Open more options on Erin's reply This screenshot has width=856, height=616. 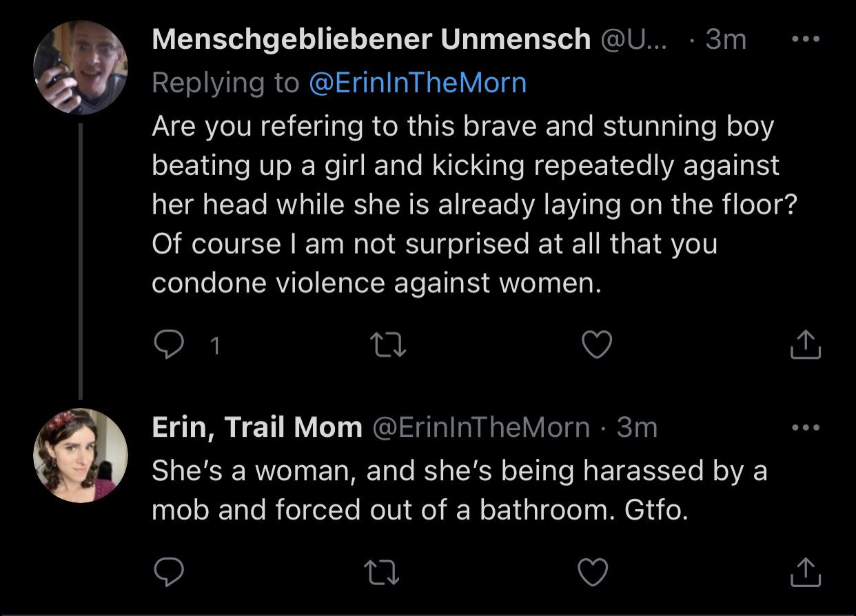[805, 427]
